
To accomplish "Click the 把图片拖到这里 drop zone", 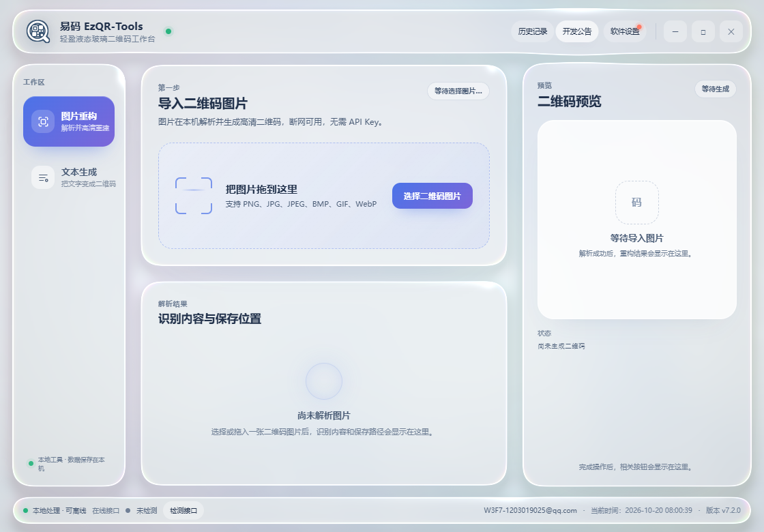I will 323,196.
